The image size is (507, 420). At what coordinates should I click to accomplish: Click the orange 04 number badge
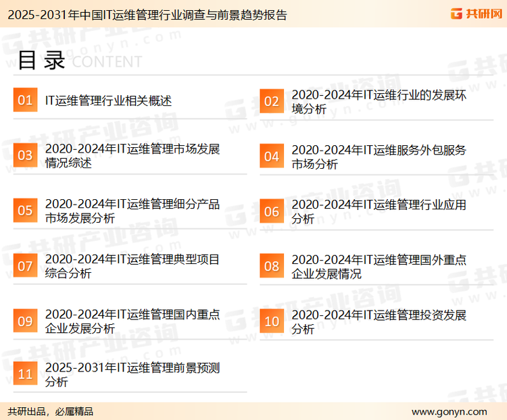(x=272, y=156)
